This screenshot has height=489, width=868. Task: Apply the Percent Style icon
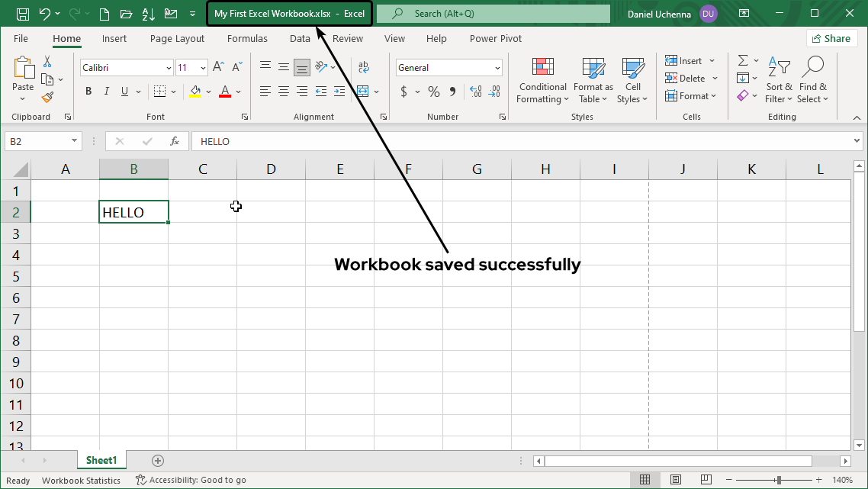433,91
